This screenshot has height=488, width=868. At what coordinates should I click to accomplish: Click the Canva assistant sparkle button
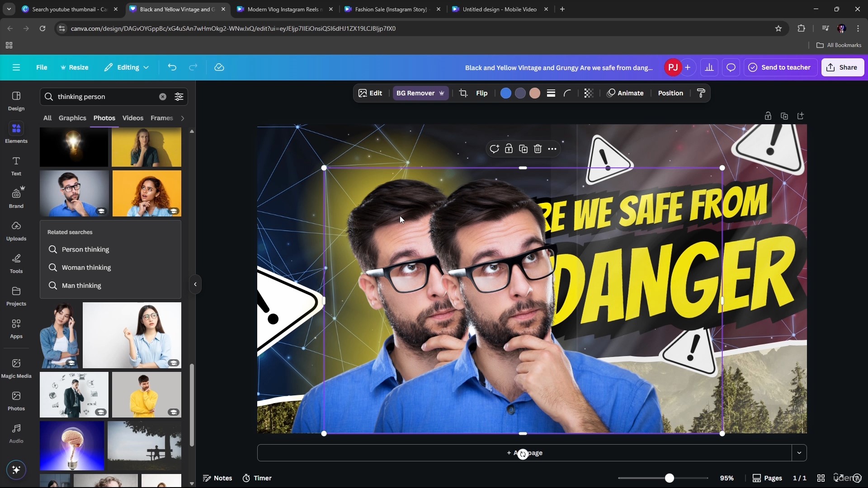[16, 470]
